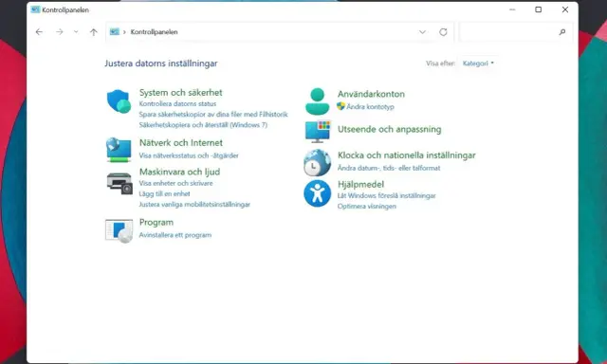This screenshot has height=364, width=607.
Task: Open System och säkerhet shield icon
Action: click(119, 101)
